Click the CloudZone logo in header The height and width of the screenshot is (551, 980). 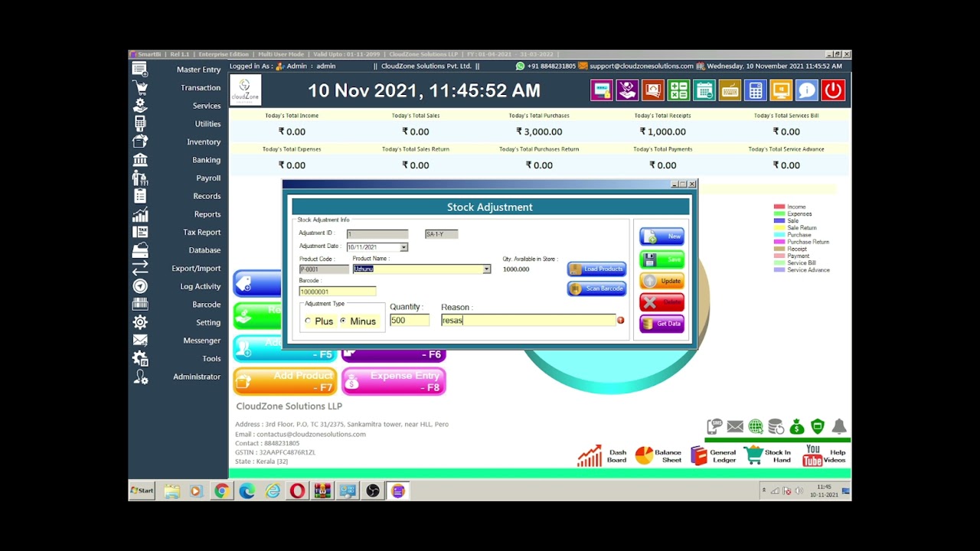245,90
